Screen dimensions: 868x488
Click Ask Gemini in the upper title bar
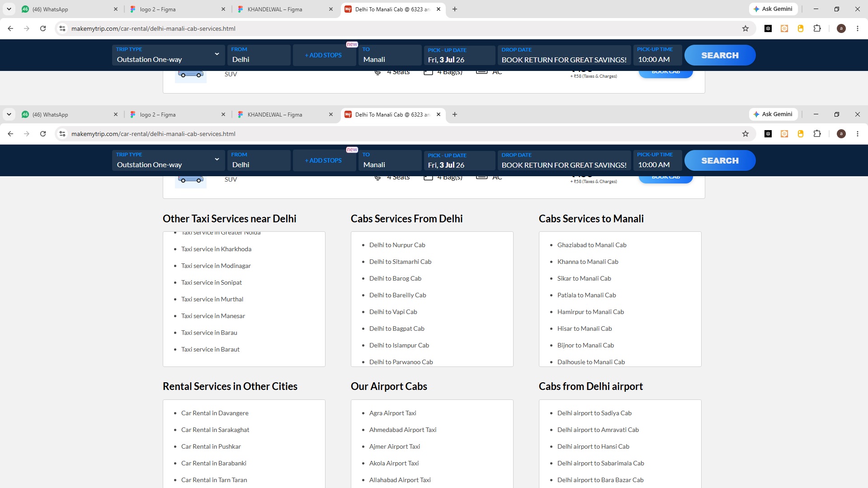(773, 9)
